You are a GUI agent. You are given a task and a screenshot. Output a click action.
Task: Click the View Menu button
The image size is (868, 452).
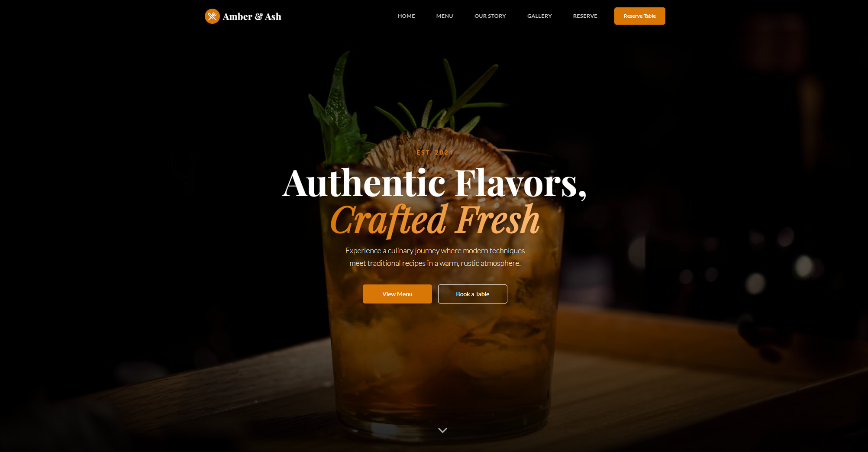397,294
